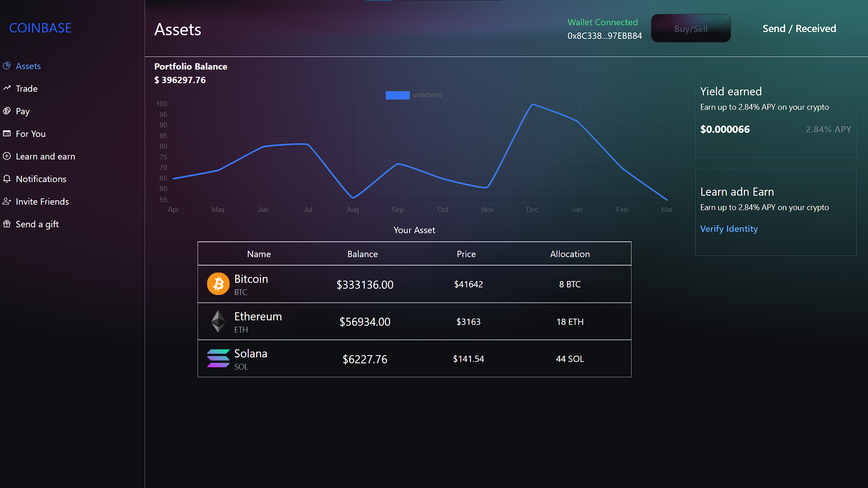Click the 2.84% APY label

(x=828, y=129)
